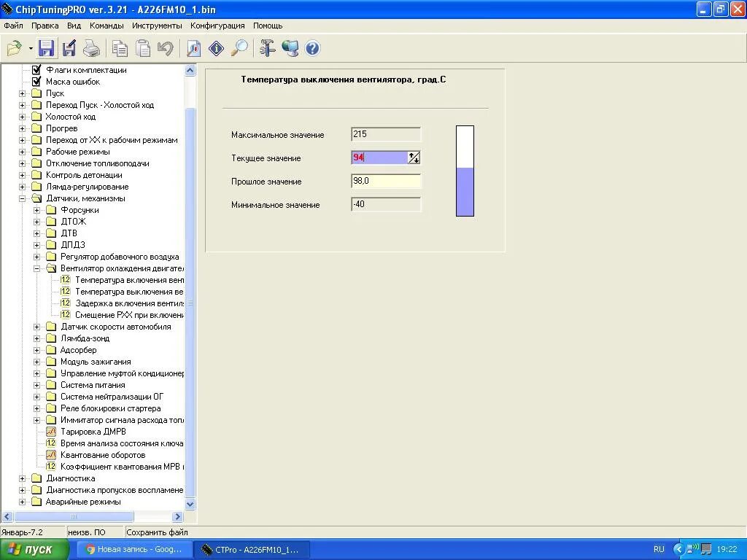Switch to the Google Chrome taskbar window
747x560 pixels.
coord(134,550)
